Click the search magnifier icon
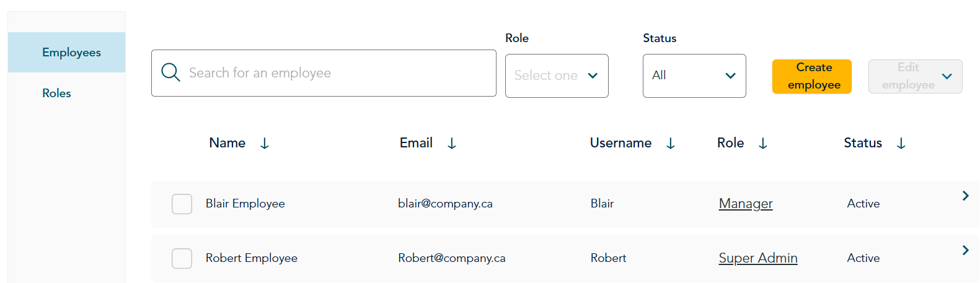The image size is (980, 283). tap(170, 72)
